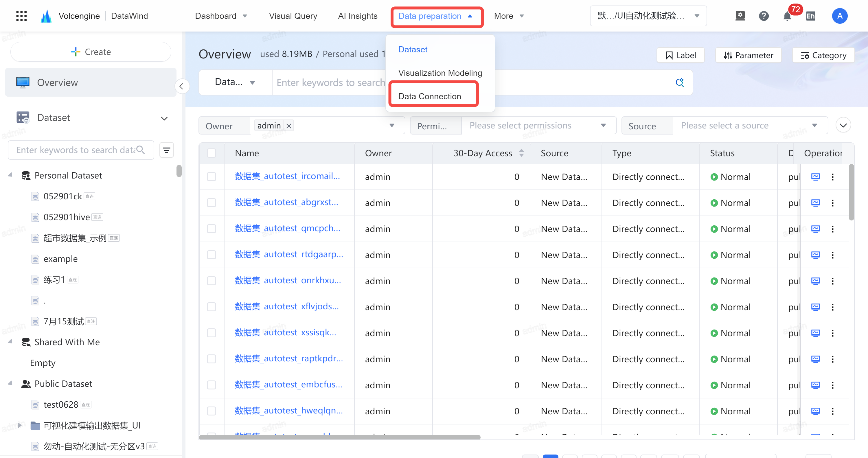Check the 数据集_autotest_xflvjods row checkbox
The image size is (868, 458).
(x=211, y=307)
